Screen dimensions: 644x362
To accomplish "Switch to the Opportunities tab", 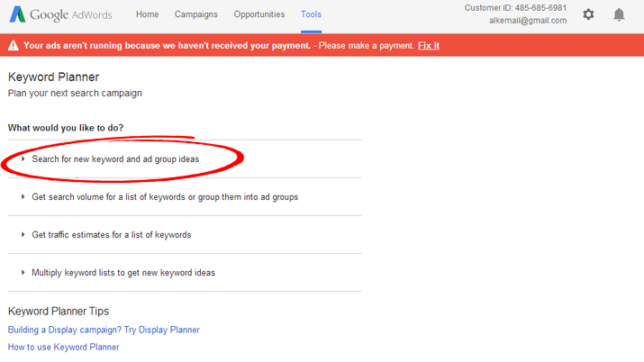I will pos(259,14).
